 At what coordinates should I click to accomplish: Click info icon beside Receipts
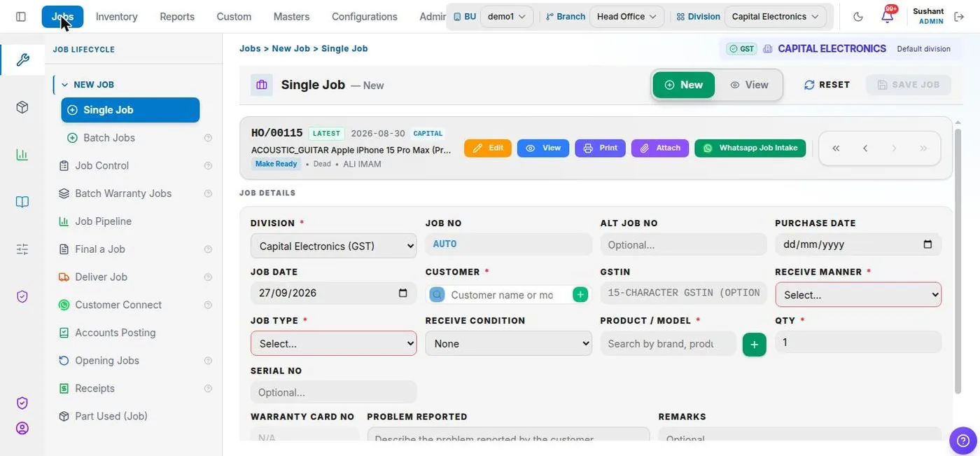pyautogui.click(x=208, y=389)
